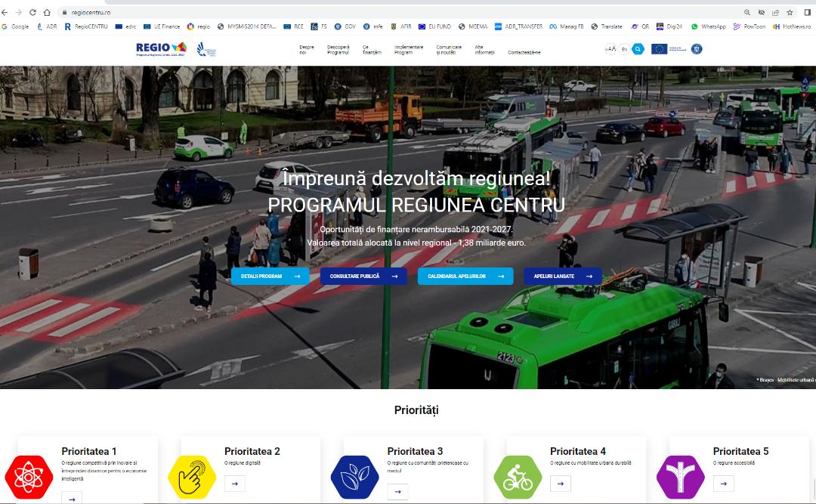Open the ADR_TRANSFER bookmark
This screenshot has height=504, width=816.
tap(518, 26)
